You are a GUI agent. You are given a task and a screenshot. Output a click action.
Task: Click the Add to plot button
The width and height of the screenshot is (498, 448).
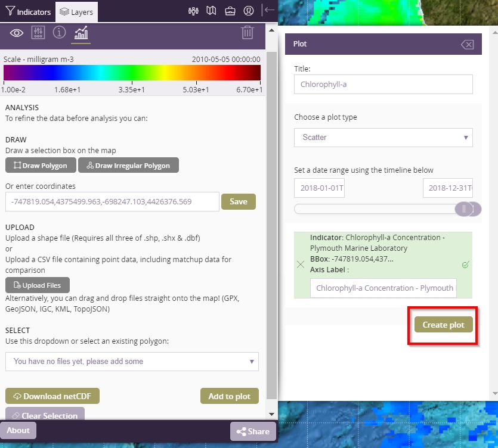230,396
